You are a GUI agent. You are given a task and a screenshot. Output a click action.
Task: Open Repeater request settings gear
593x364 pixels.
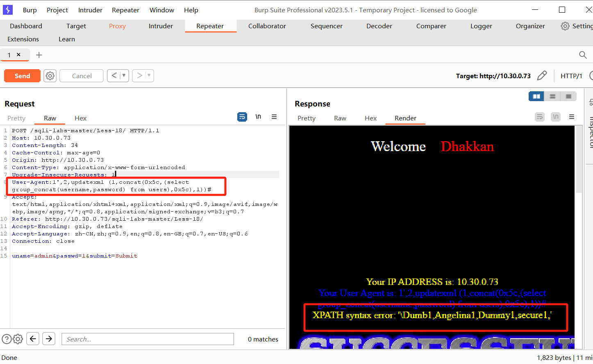click(x=50, y=76)
